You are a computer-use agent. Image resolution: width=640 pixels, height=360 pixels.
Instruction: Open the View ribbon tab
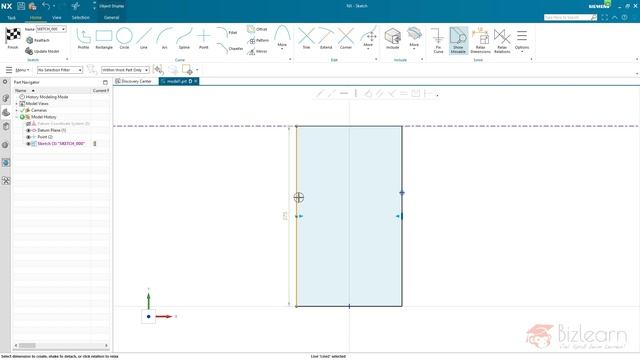point(57,18)
